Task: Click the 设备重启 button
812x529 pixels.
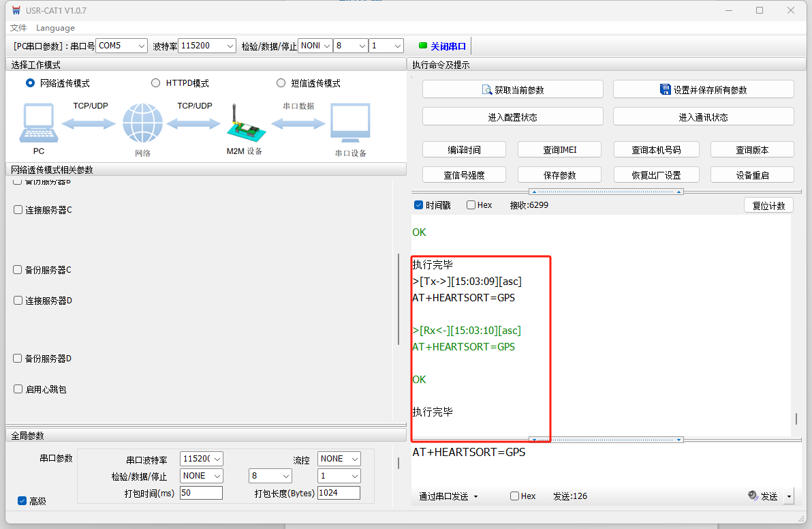Action: pyautogui.click(x=752, y=175)
